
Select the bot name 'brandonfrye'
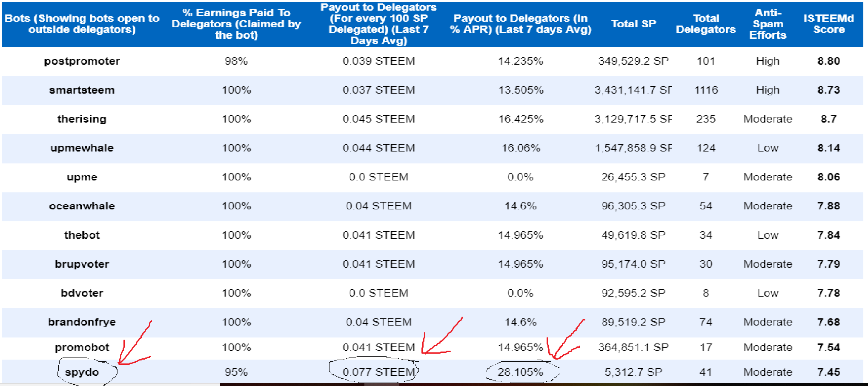click(x=82, y=322)
